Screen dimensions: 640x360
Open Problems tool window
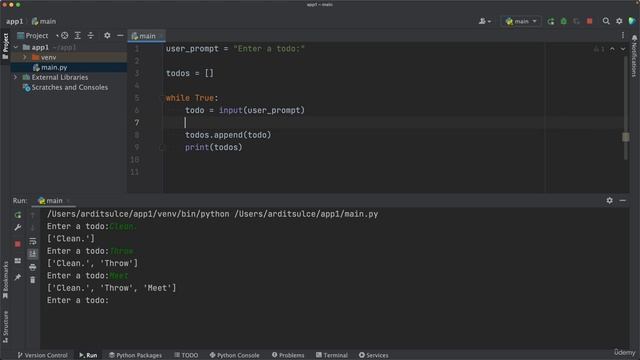pyautogui.click(x=288, y=355)
